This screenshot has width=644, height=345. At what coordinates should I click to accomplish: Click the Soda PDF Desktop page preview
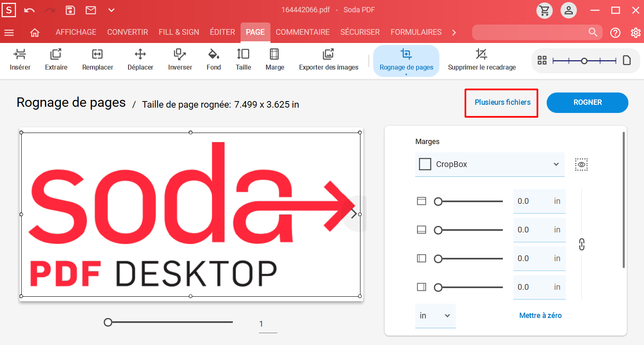coord(191,214)
